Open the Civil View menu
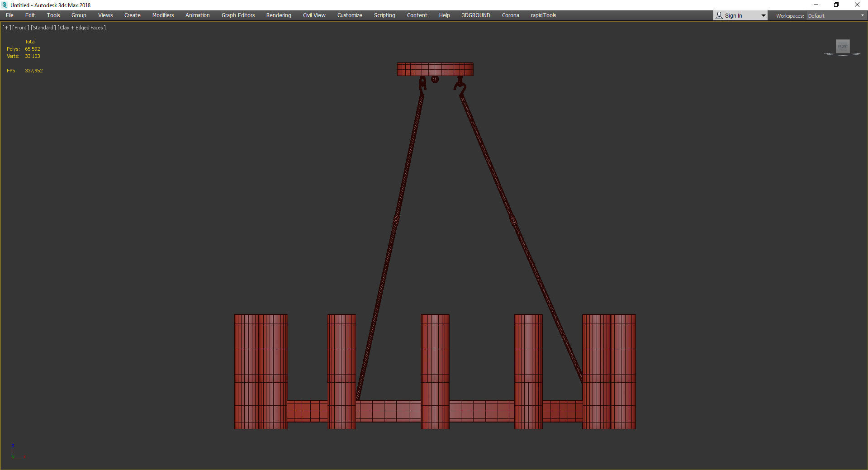This screenshot has height=470, width=868. (x=314, y=15)
